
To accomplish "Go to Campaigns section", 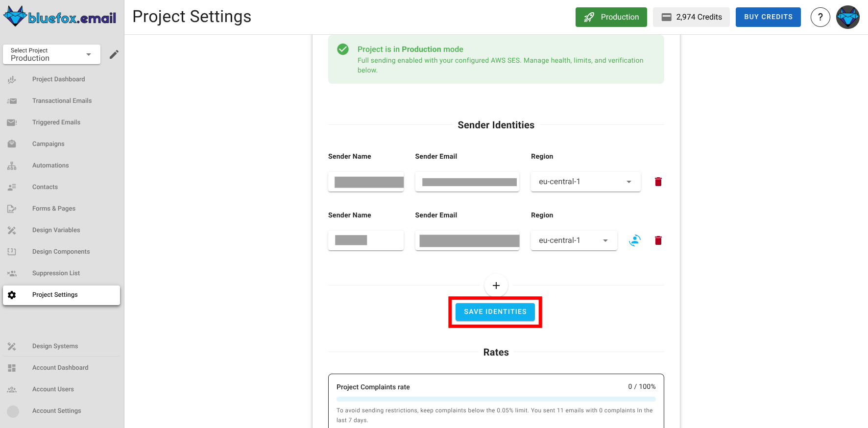I will tap(48, 144).
